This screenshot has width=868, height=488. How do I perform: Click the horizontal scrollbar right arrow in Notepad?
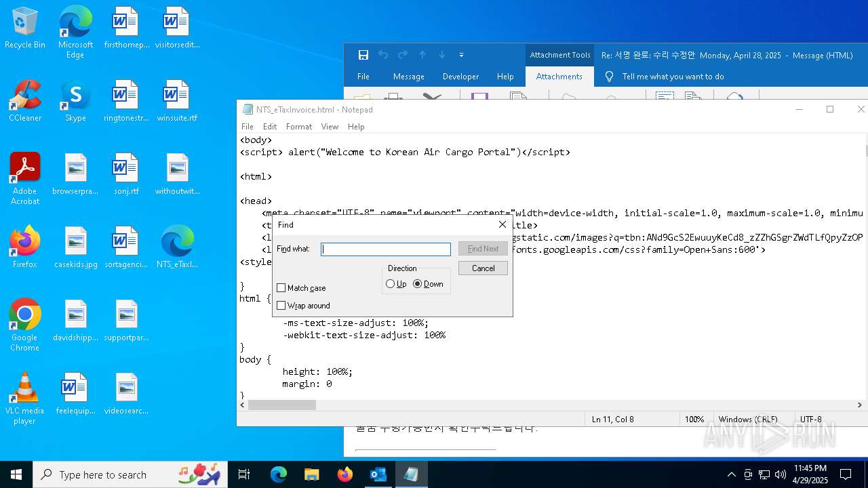point(860,405)
